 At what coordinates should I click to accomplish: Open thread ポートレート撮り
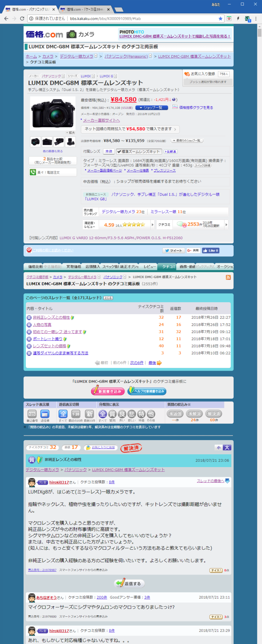(48, 339)
